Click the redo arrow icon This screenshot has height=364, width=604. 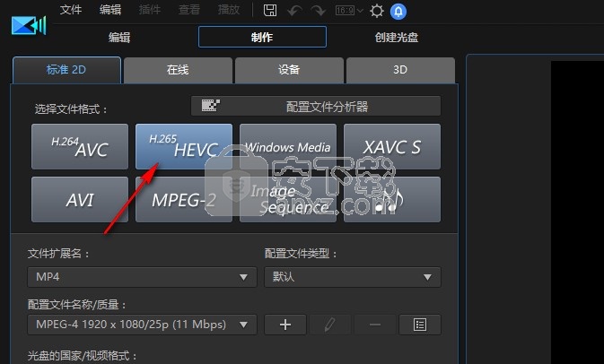(318, 11)
